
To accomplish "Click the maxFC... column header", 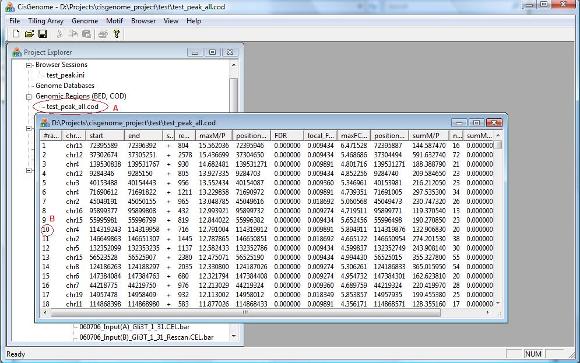I will pos(354,135).
